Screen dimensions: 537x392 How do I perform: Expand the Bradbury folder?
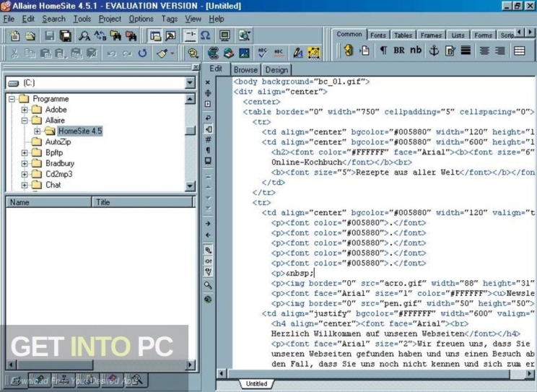25,163
